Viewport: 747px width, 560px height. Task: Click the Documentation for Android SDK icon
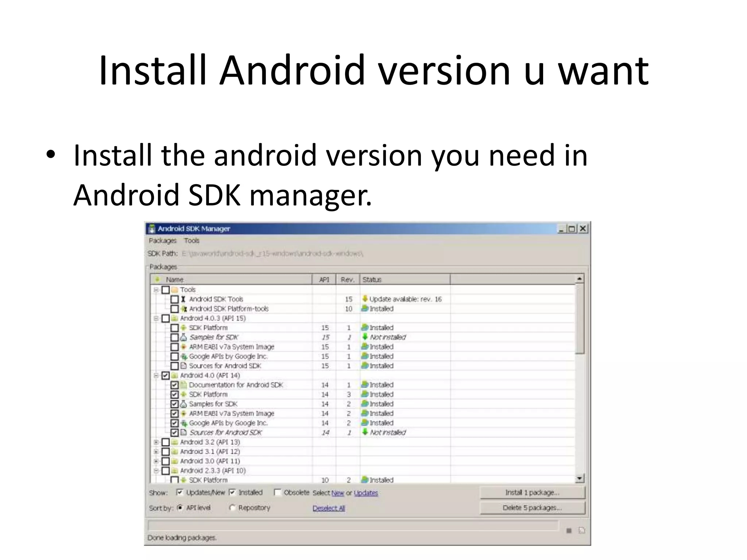(184, 385)
